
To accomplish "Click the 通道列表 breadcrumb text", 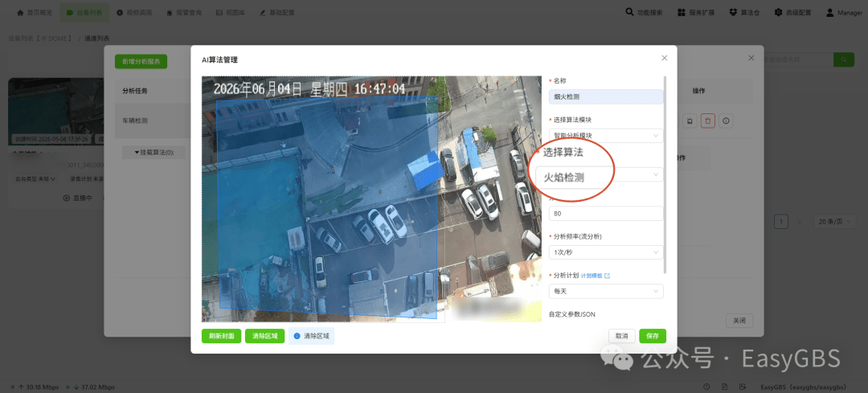I will [97, 39].
